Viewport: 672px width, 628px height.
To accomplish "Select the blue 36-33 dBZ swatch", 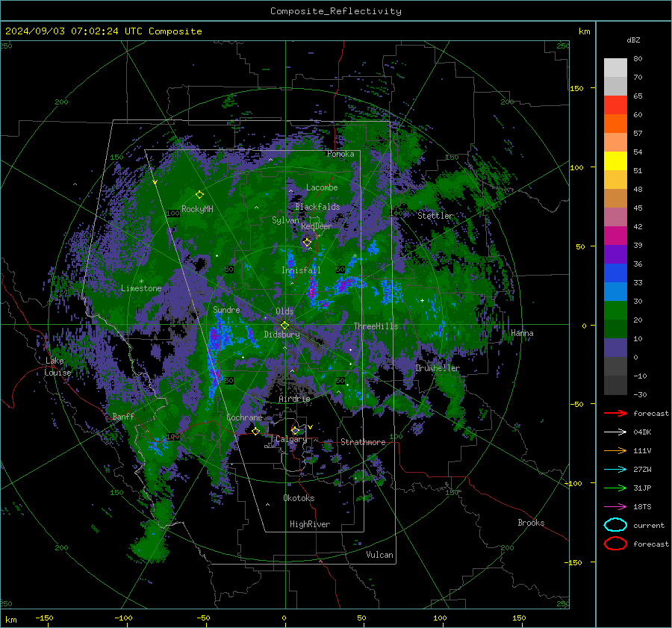I will click(x=615, y=273).
